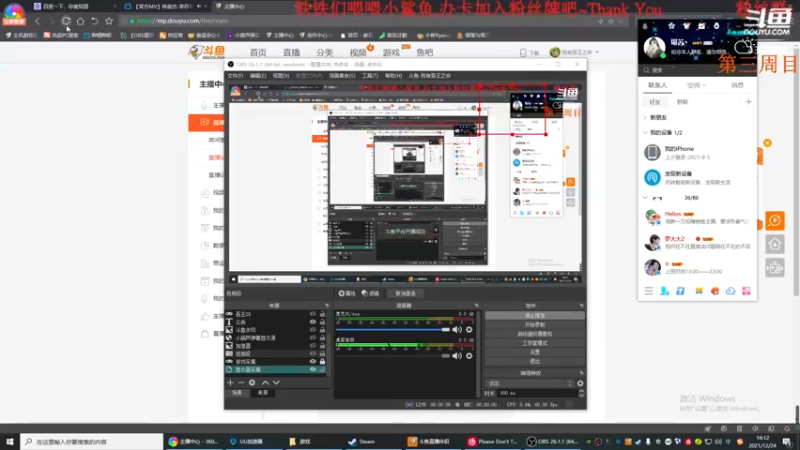Open the 分类 link in the Douyu navigation

click(324, 52)
